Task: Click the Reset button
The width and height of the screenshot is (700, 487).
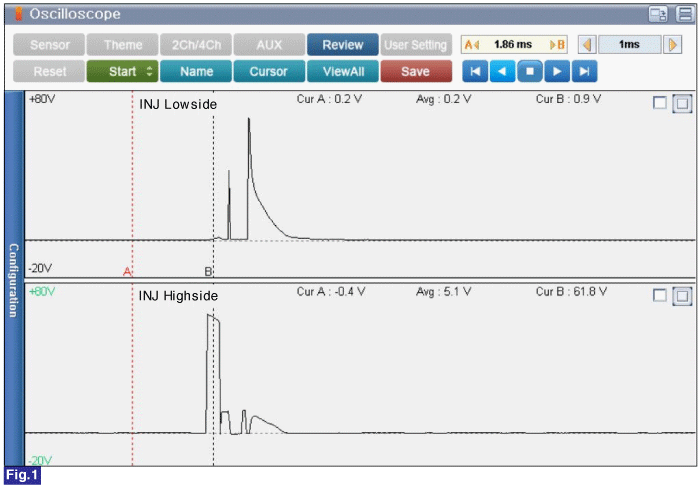Action: (49, 71)
